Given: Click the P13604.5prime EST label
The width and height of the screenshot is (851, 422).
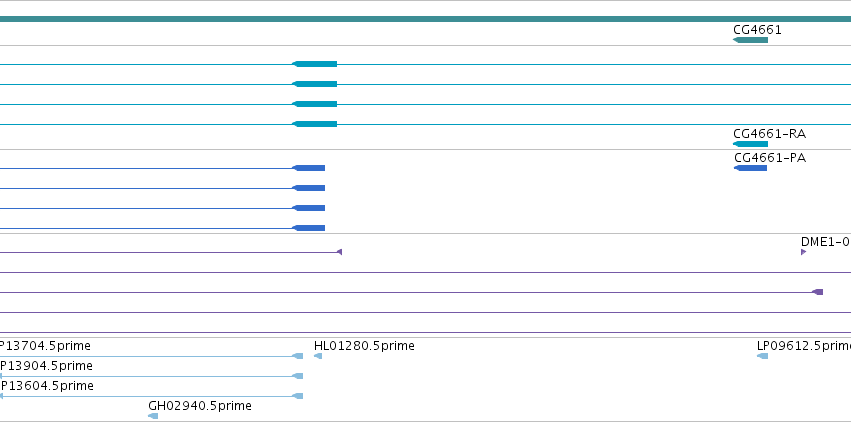Looking at the screenshot, I should (x=47, y=386).
